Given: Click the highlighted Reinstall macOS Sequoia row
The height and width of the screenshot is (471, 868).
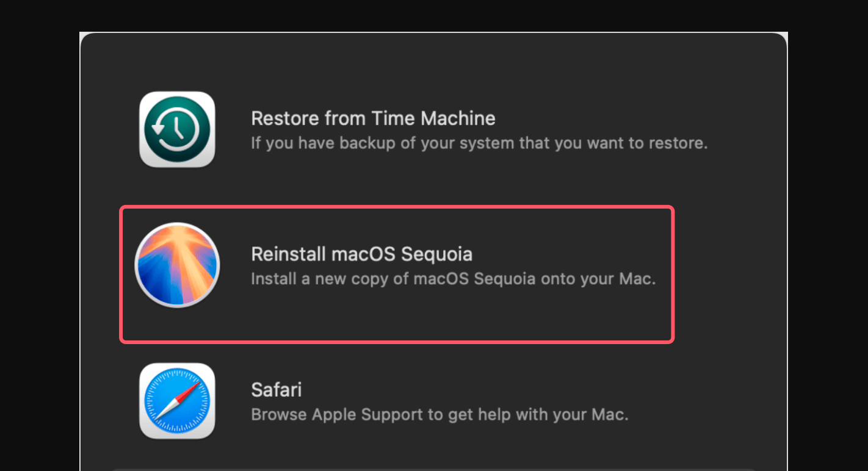Looking at the screenshot, I should tap(397, 273).
